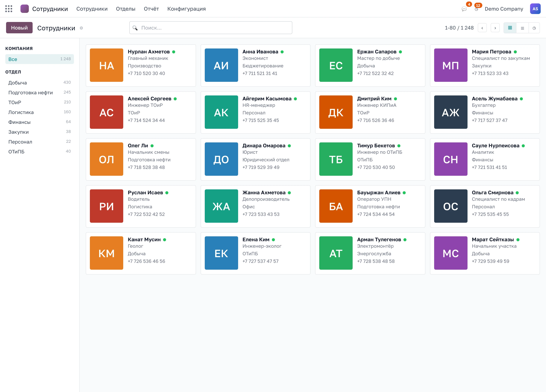
Task: Open the Отделы menu
Action: [x=126, y=9]
